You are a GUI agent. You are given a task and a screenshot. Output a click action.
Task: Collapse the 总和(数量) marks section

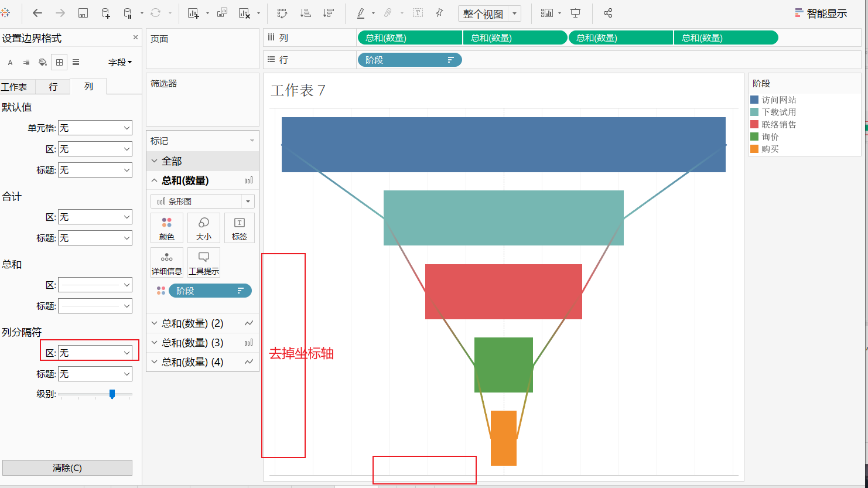tap(155, 180)
